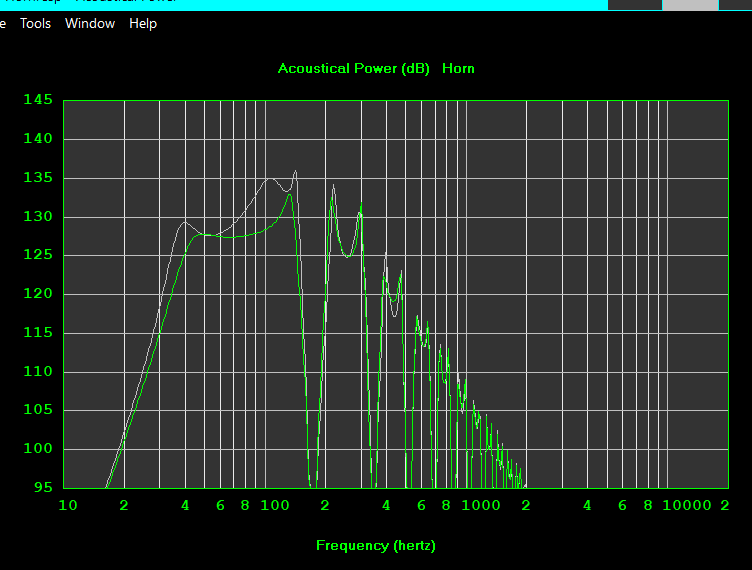Click the 10000 label on the frequency axis
The image size is (752, 570).
(x=687, y=505)
